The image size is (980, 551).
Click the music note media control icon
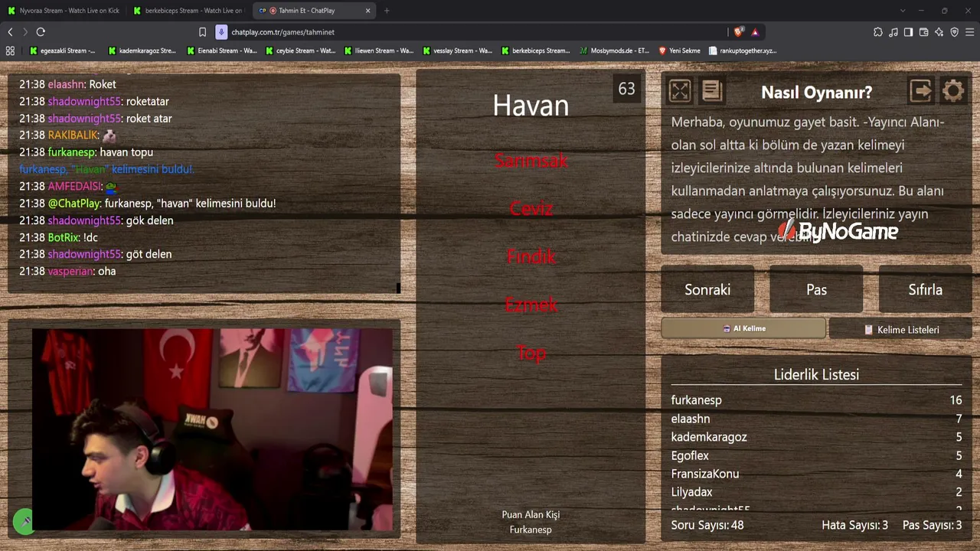893,32
